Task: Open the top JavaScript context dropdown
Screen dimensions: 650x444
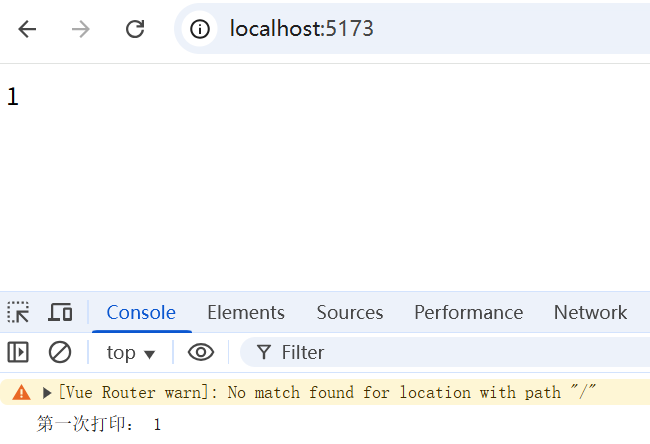Action: 130,353
